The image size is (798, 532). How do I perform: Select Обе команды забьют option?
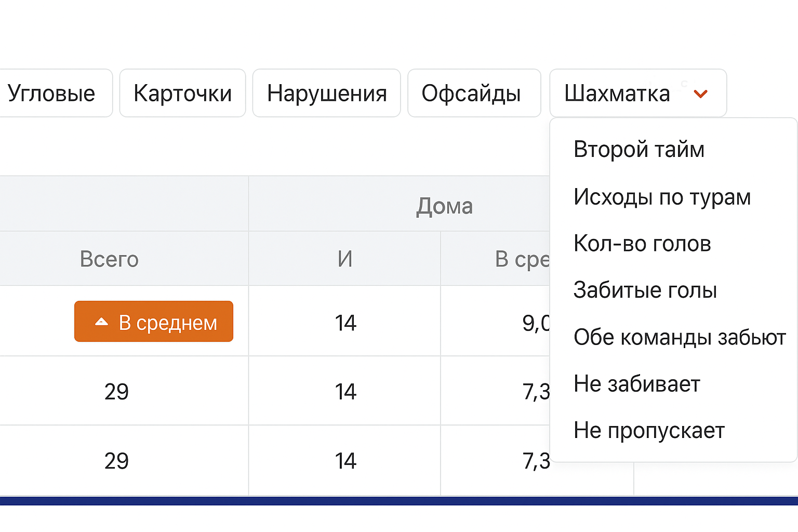click(x=680, y=337)
